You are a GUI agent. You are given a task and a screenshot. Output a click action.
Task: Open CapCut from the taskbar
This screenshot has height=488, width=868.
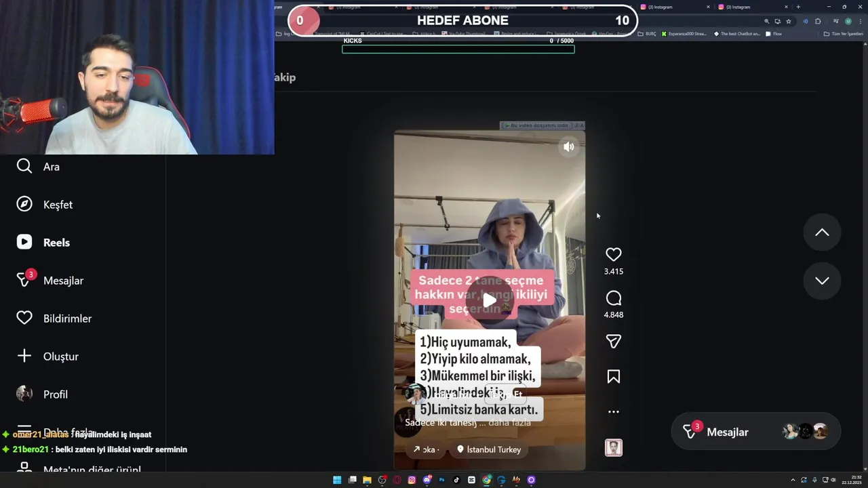tap(471, 480)
